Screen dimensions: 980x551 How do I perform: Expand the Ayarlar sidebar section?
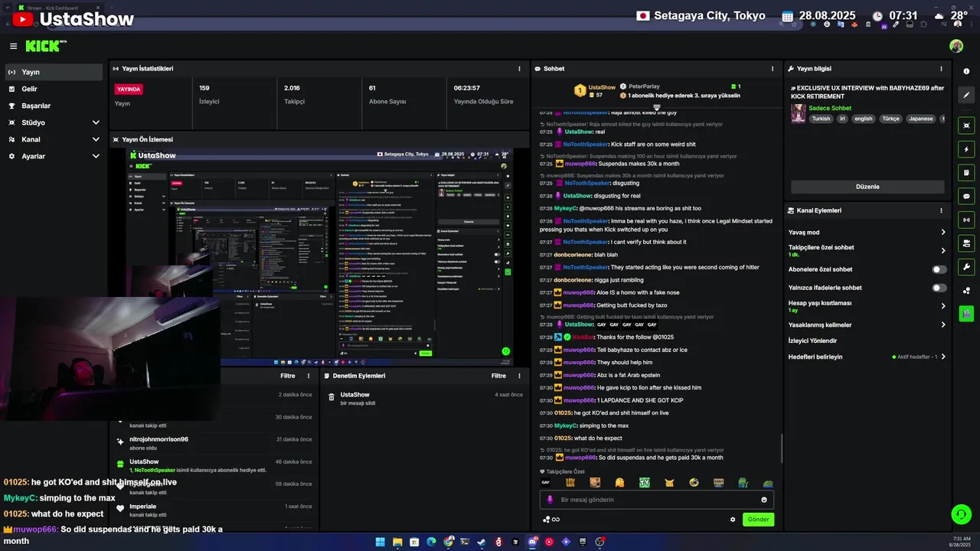[96, 156]
